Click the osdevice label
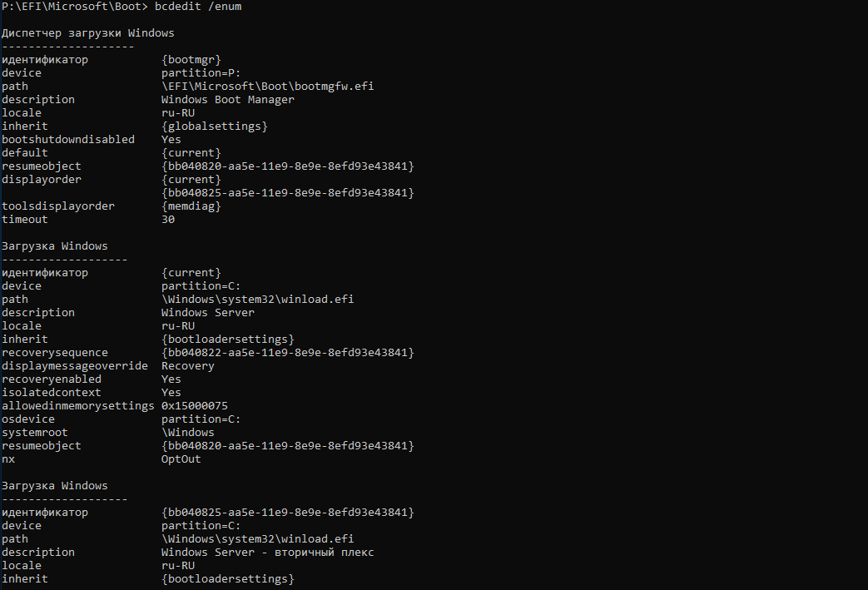 coord(28,419)
